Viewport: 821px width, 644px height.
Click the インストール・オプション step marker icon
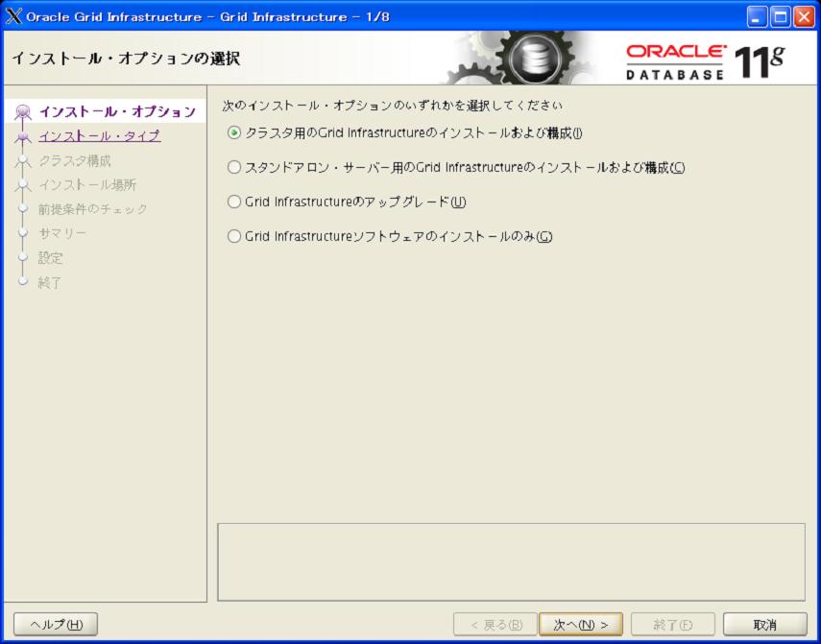click(x=23, y=112)
